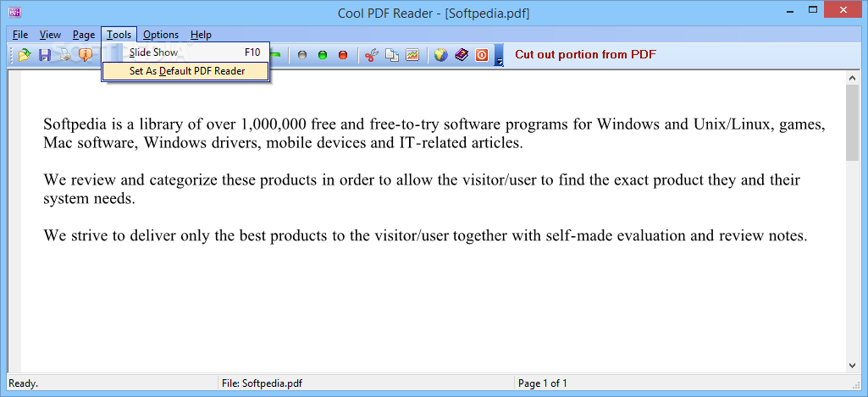Click the vertical scrollbar thumb

pos(852,124)
